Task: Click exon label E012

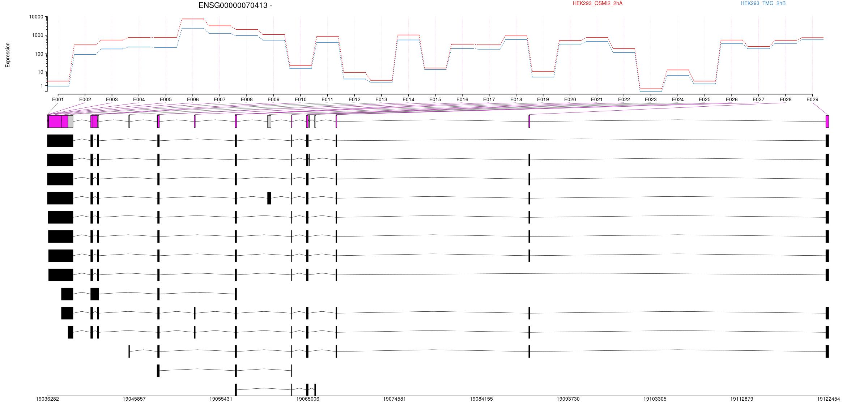Action: tap(354, 99)
